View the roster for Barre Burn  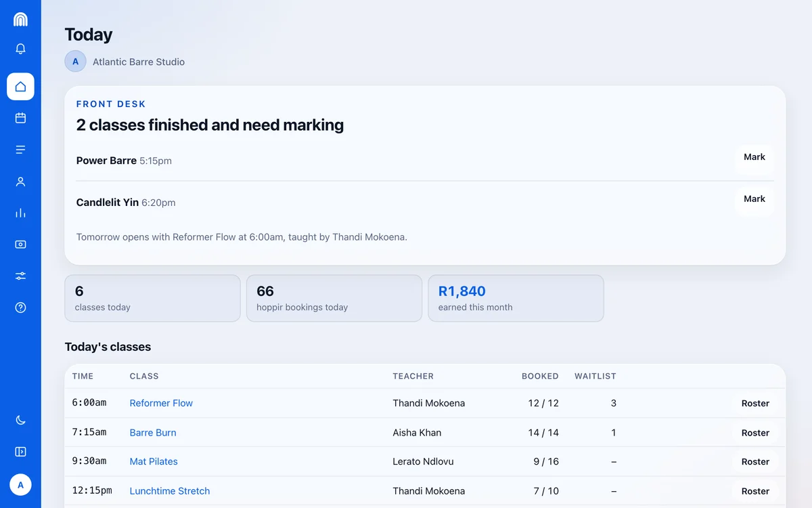tap(755, 433)
